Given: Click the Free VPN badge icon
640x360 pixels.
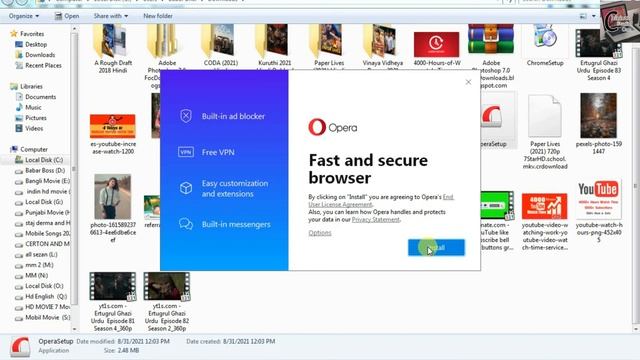Looking at the screenshot, I should [186, 152].
